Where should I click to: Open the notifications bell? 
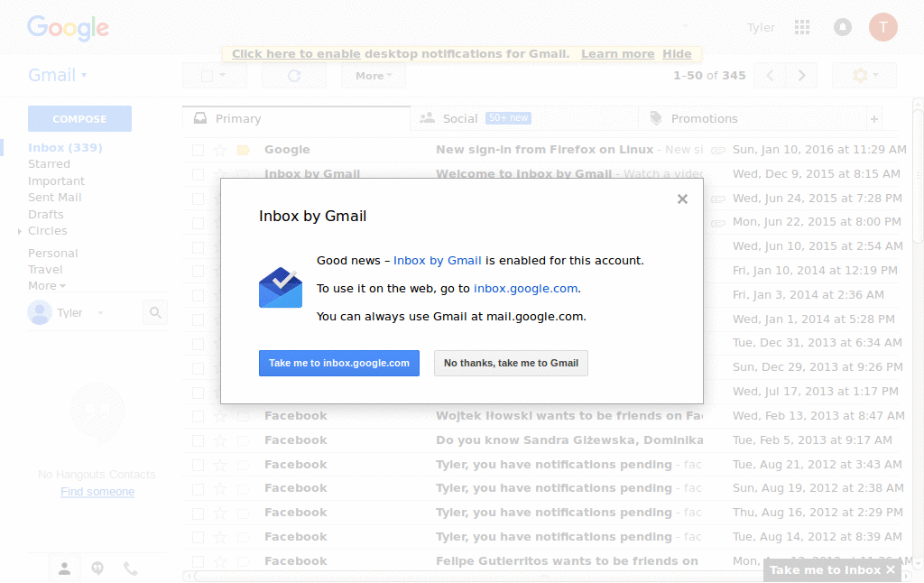tap(843, 27)
